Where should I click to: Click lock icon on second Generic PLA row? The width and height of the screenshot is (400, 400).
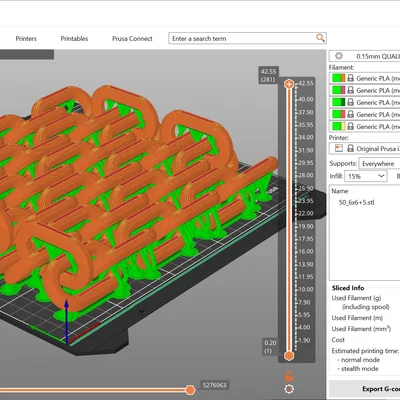(x=350, y=90)
